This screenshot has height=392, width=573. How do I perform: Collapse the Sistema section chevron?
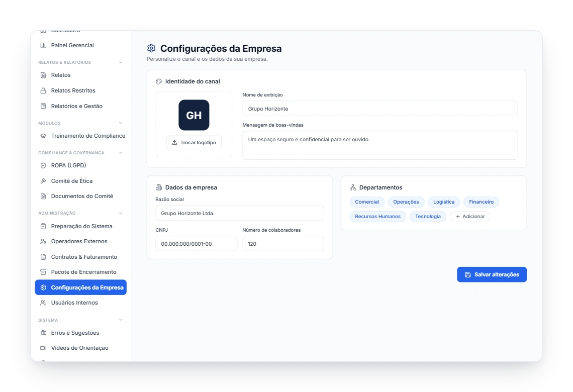[x=121, y=320]
